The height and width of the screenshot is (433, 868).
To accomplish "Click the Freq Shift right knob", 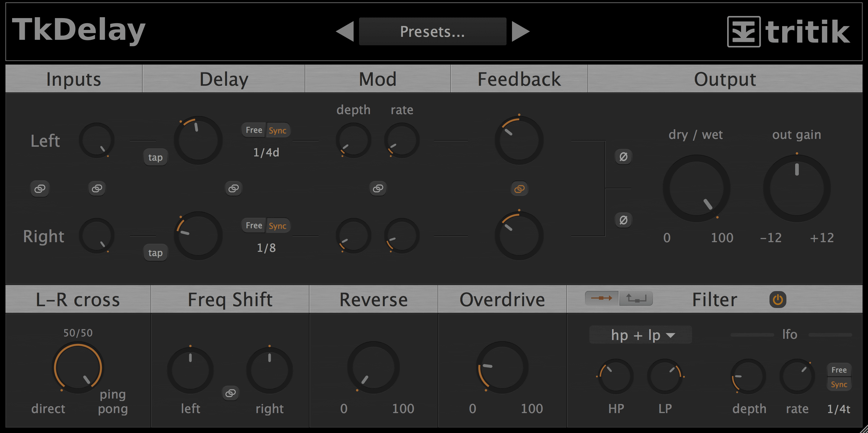I will point(269,370).
